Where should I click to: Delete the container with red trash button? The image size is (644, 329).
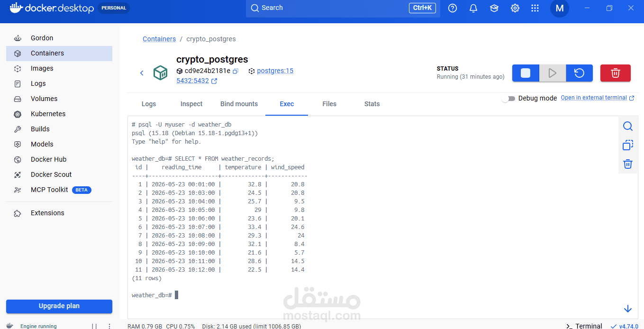point(615,73)
